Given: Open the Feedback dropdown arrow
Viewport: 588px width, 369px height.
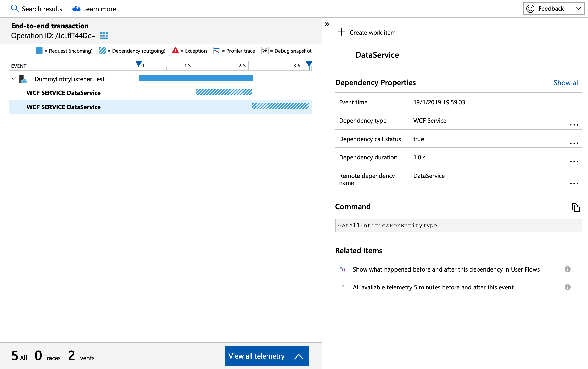Looking at the screenshot, I should click(578, 9).
